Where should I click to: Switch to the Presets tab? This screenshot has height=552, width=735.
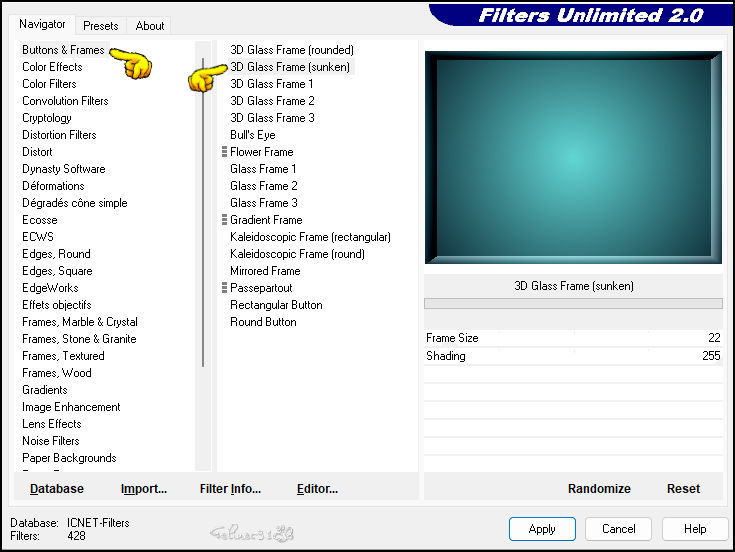pyautogui.click(x=100, y=26)
